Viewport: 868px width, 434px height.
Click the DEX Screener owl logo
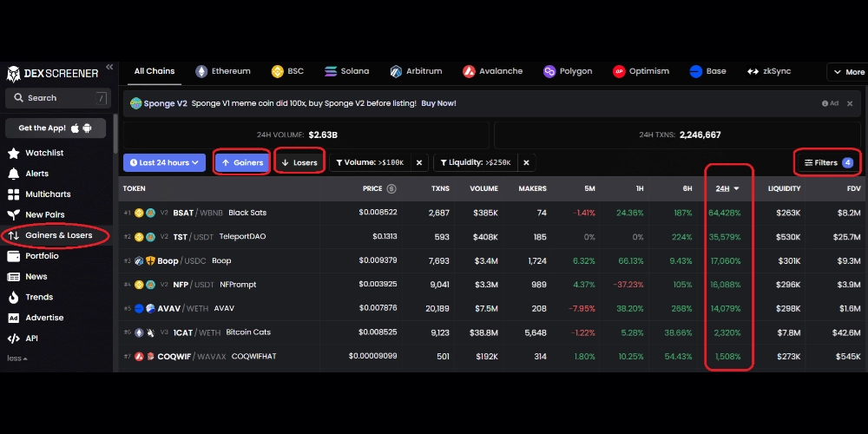pyautogui.click(x=13, y=74)
